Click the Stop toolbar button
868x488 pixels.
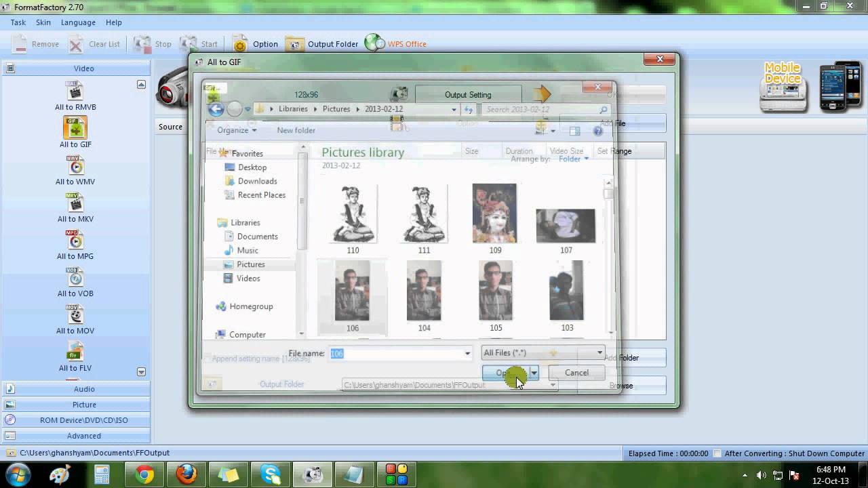153,44
